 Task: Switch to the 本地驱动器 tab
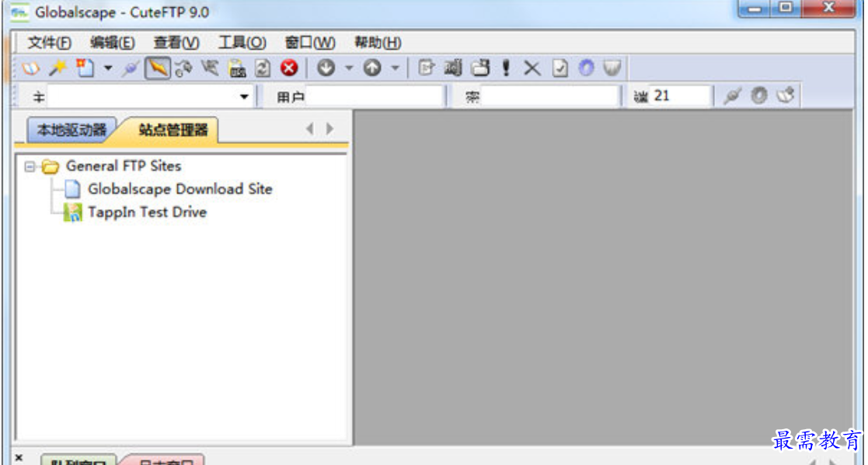71,130
